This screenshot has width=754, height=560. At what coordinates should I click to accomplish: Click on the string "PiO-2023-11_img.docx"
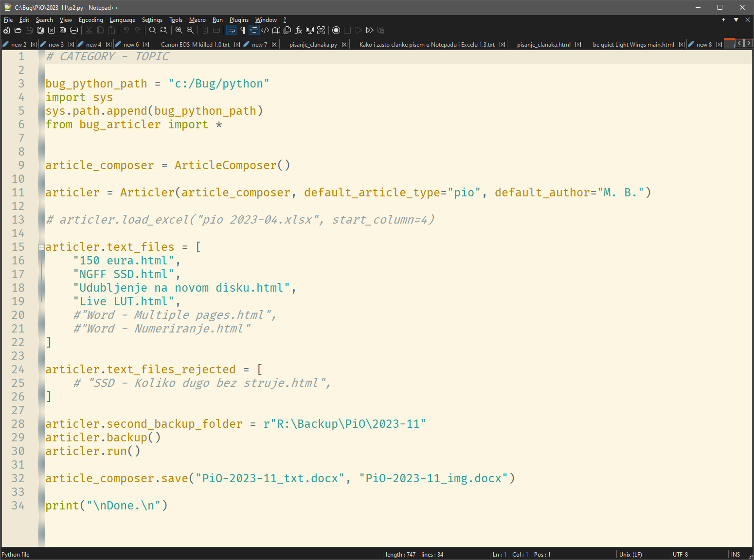click(x=433, y=478)
